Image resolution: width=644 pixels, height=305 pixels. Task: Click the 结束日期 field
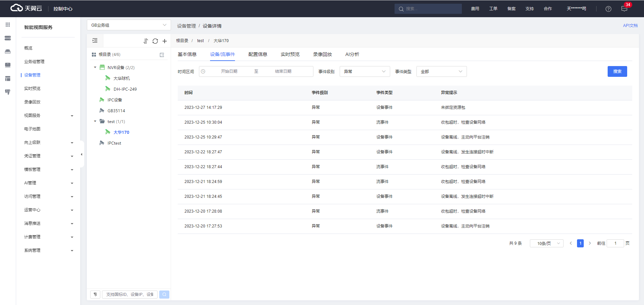[x=283, y=71]
